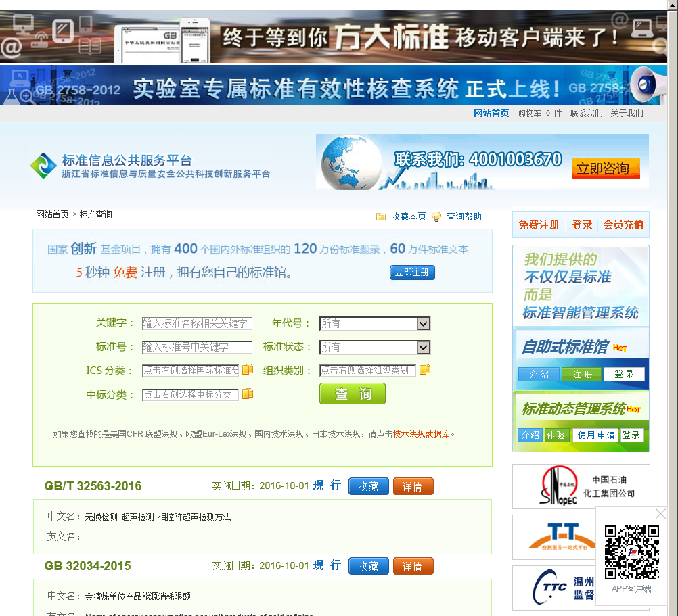Open the Chinese standard classification picker icon
Screen dimensions: 678x616
tap(248, 394)
